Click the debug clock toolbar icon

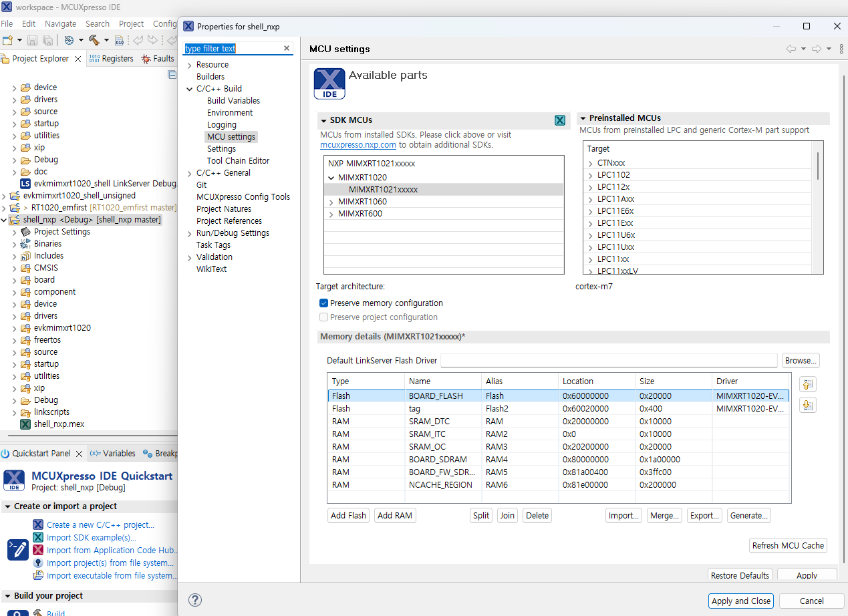pos(69,41)
